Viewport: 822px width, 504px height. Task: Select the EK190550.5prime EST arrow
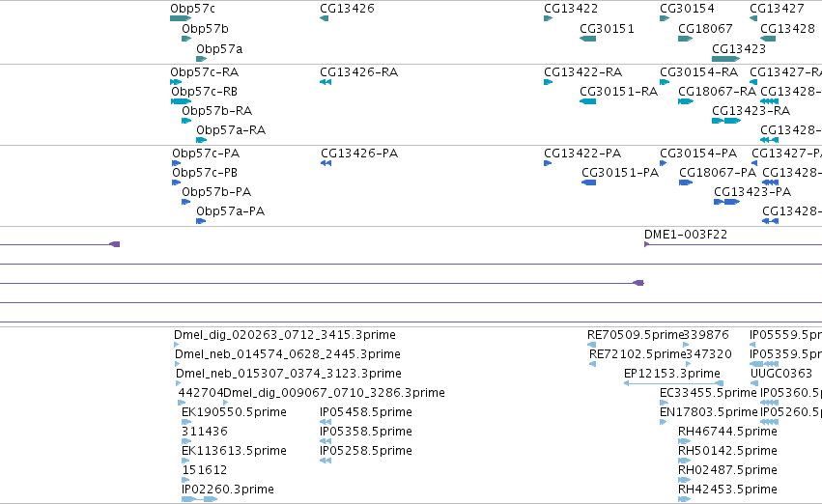[x=186, y=422]
